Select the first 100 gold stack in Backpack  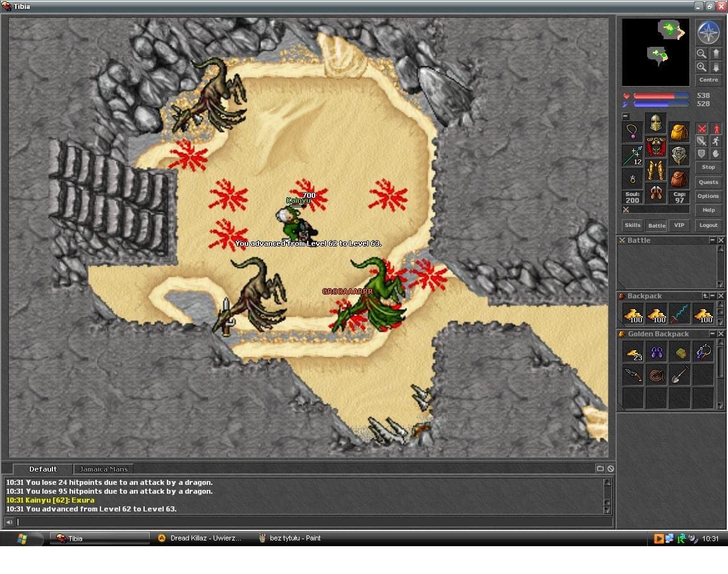[633, 314]
